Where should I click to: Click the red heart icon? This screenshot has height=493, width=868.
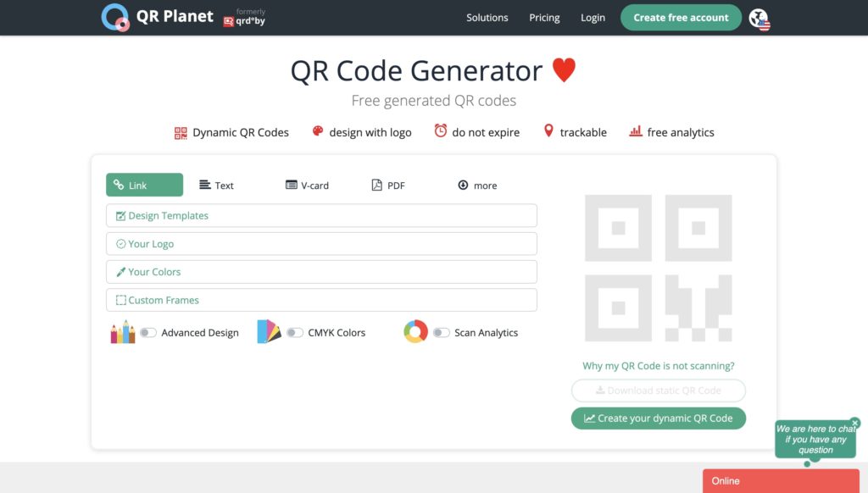tap(564, 70)
